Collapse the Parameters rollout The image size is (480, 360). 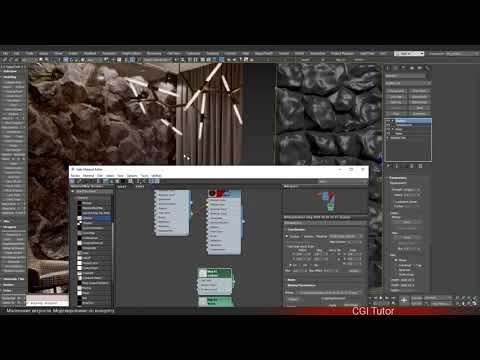click(398, 178)
